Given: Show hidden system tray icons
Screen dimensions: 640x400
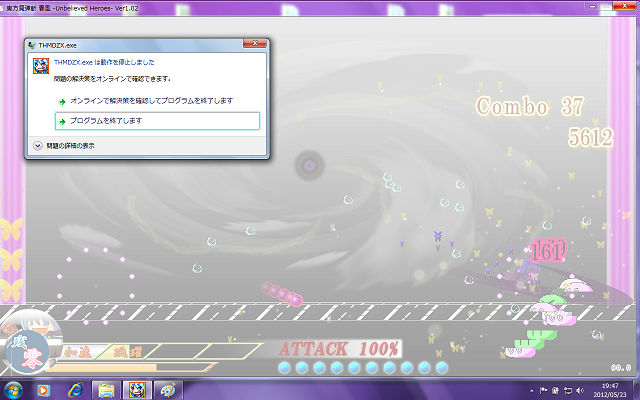Looking at the screenshot, I should click(x=530, y=389).
